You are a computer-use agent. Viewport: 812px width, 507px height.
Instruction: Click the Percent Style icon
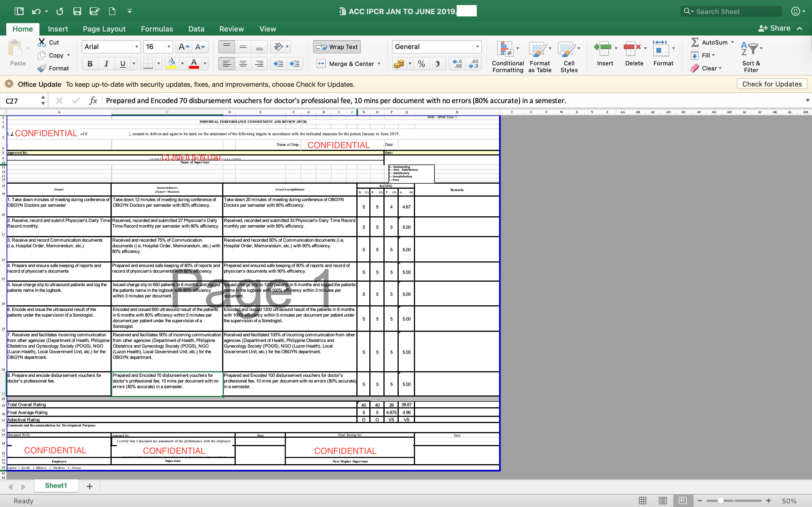click(x=422, y=64)
